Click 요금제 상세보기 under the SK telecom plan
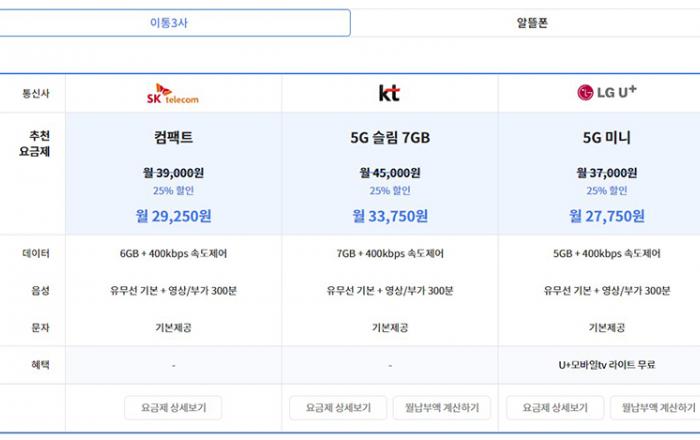This screenshot has height=440, width=700. click(x=172, y=408)
